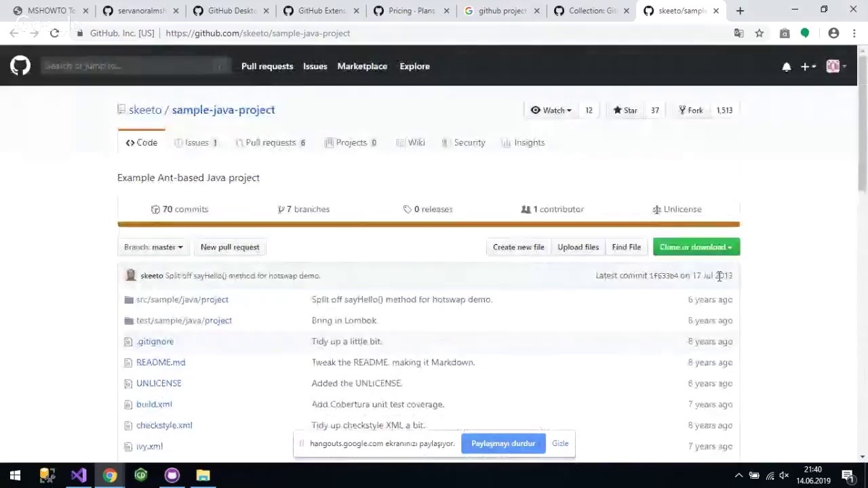The width and height of the screenshot is (868, 488).
Task: Expand the Branch: master dropdown
Action: point(153,247)
